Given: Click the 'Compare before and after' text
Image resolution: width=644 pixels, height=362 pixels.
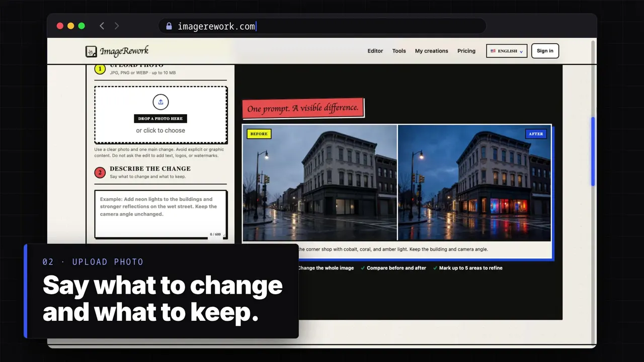Looking at the screenshot, I should coord(396,268).
